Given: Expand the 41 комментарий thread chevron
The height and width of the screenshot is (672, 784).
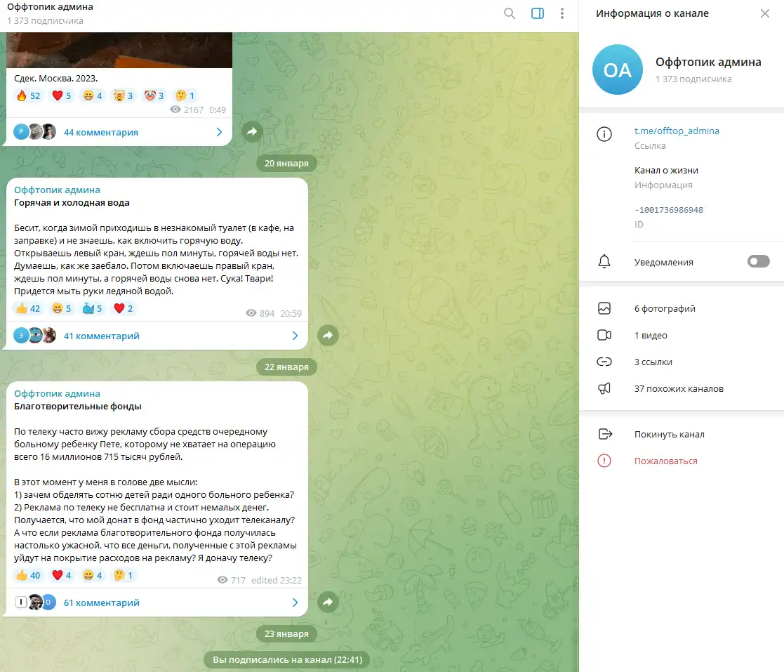Looking at the screenshot, I should (x=295, y=336).
